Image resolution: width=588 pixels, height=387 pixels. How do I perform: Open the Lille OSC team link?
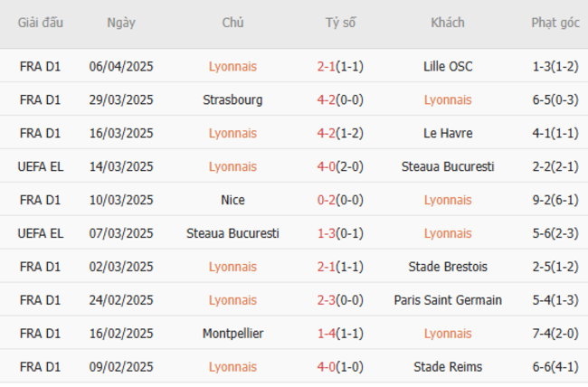pos(447,66)
